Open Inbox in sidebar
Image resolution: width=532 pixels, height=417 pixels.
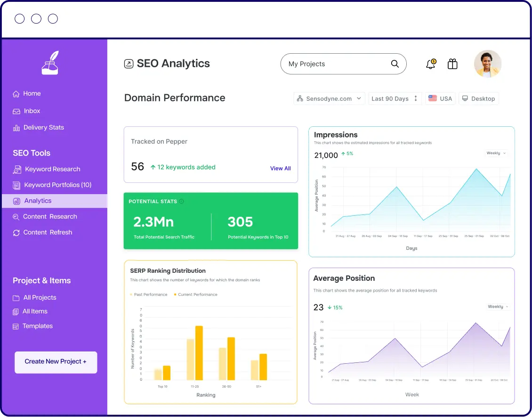coord(32,111)
